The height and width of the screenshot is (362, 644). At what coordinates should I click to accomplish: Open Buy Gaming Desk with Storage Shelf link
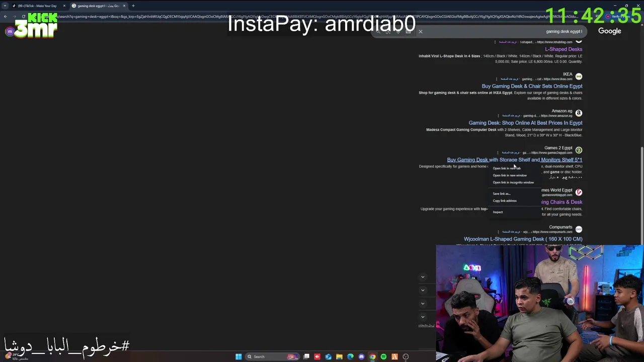click(514, 160)
